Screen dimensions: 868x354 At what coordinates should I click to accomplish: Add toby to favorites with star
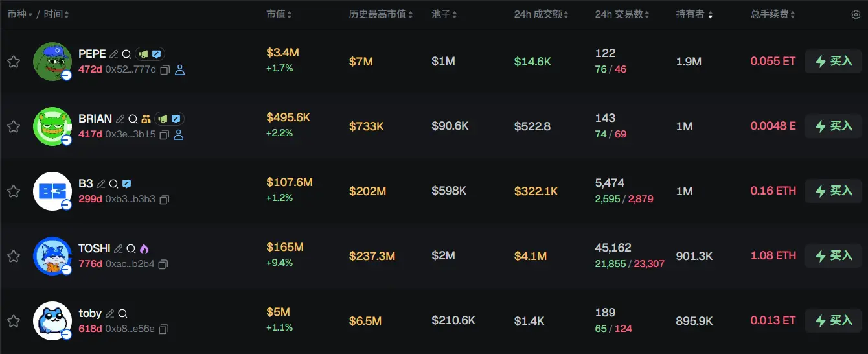point(13,321)
